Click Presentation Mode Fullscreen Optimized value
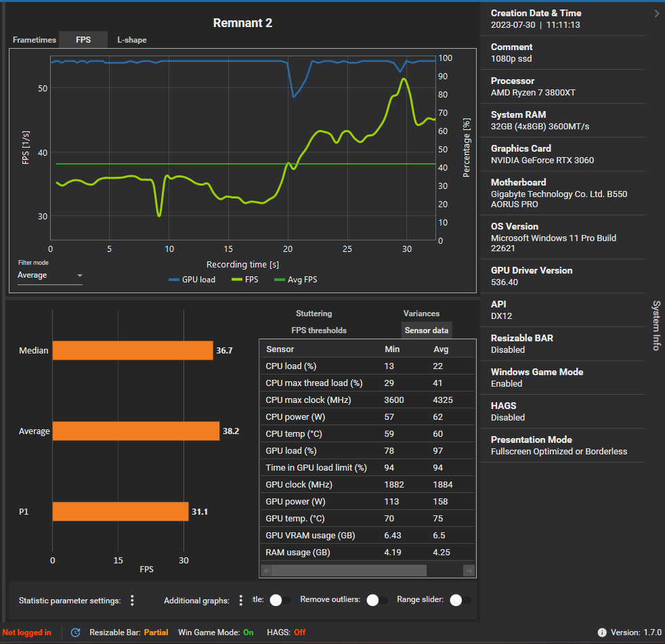The height and width of the screenshot is (644, 665). (559, 452)
